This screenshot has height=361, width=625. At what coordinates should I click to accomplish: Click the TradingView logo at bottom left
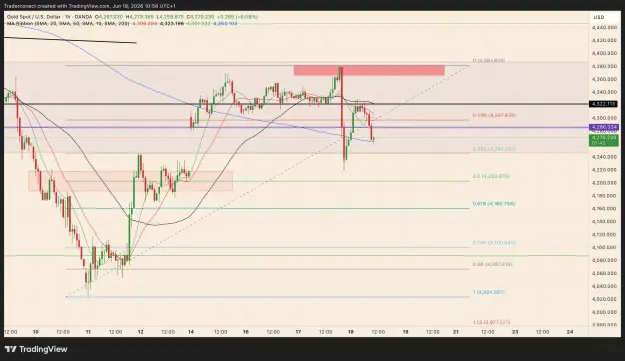pos(36,349)
